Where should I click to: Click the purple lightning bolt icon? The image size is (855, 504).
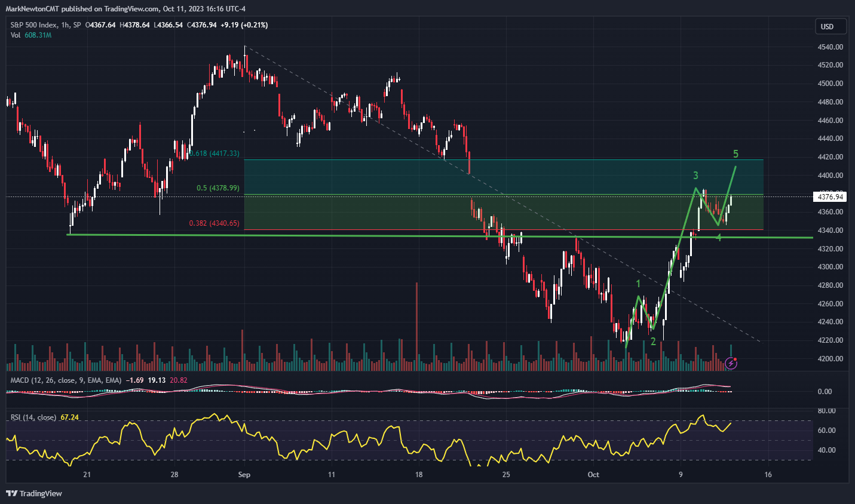(731, 363)
